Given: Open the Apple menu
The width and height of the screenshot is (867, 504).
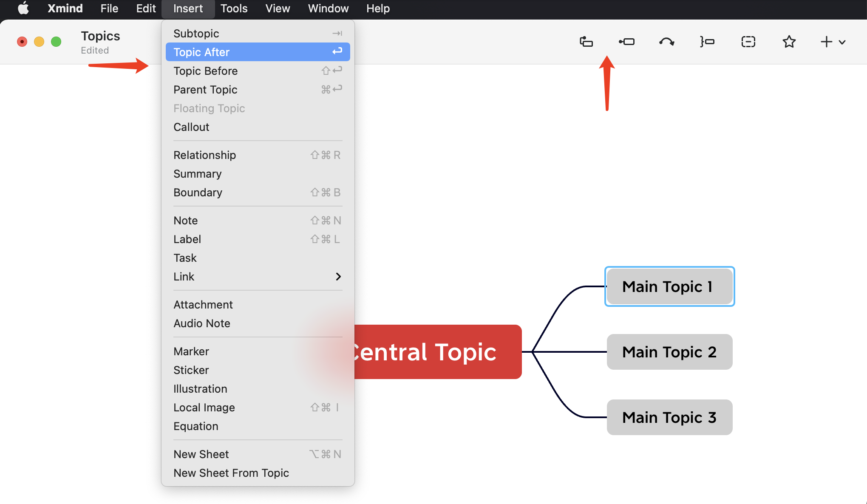Looking at the screenshot, I should 23,8.
